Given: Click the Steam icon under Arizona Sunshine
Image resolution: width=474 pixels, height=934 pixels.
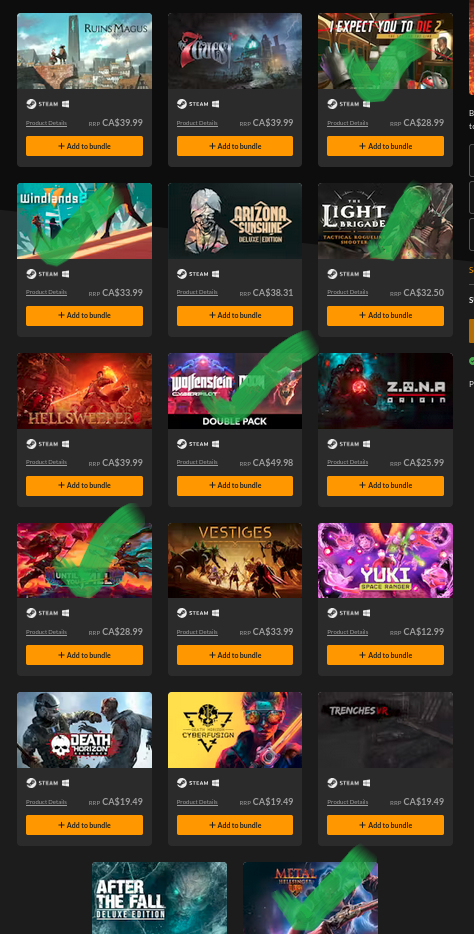Looking at the screenshot, I should point(182,274).
